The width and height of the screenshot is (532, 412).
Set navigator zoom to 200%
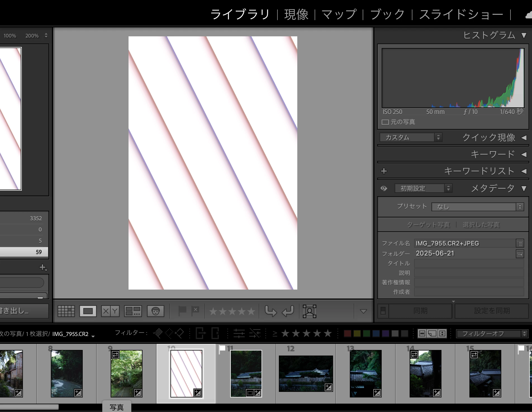32,36
